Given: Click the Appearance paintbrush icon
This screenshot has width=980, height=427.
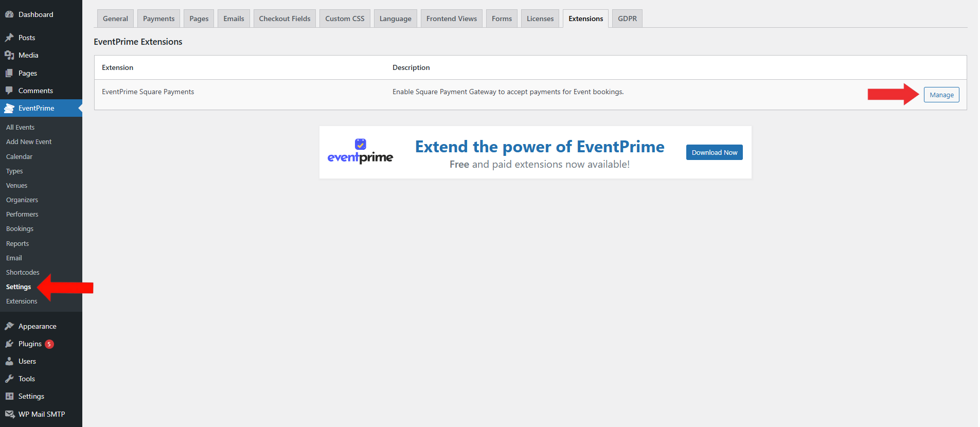Looking at the screenshot, I should point(9,326).
